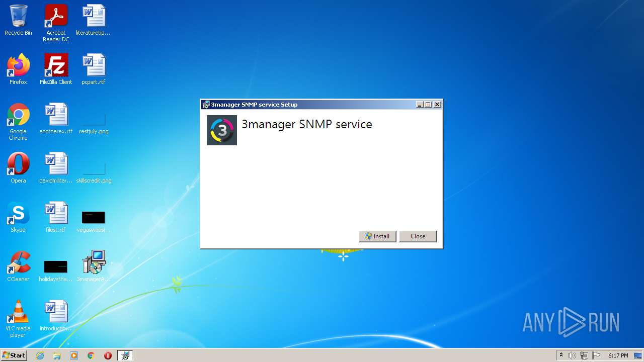Select the 3managerA installer desktop icon
644x362 pixels.
pos(94,266)
